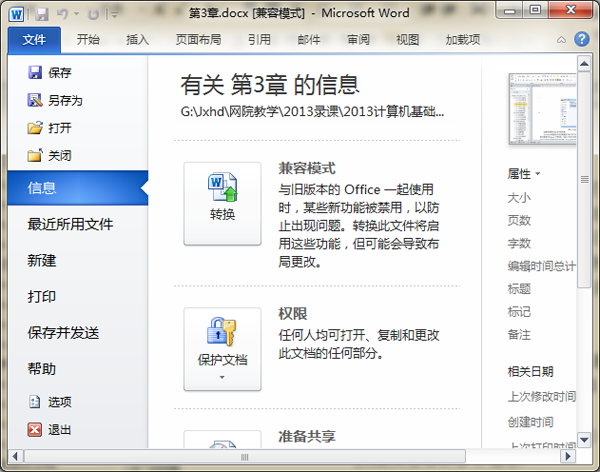Screen dimensions: 600x472
Task: Click the 权限 heading
Action: point(293,314)
